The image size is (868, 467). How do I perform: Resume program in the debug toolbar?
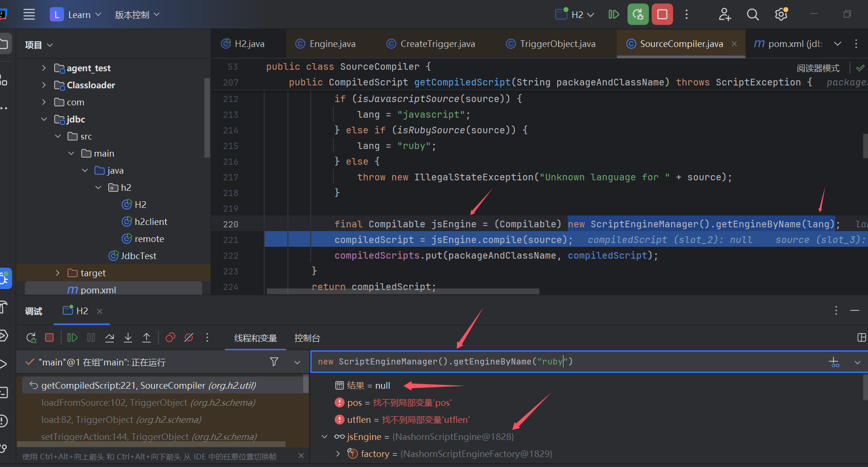pyautogui.click(x=73, y=337)
